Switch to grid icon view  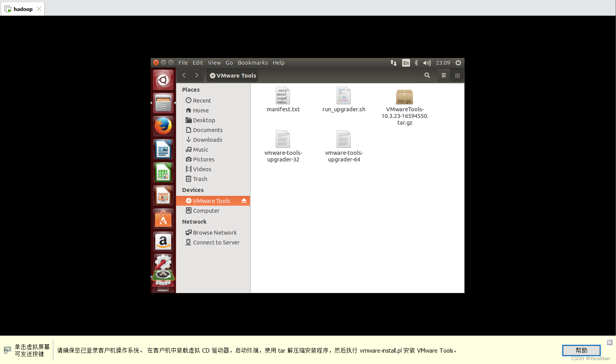457,75
